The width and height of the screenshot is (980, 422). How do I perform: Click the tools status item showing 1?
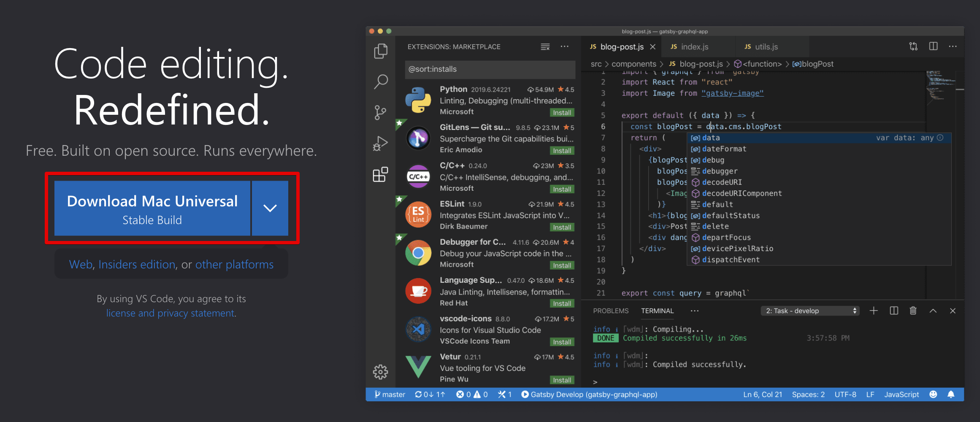click(x=505, y=394)
